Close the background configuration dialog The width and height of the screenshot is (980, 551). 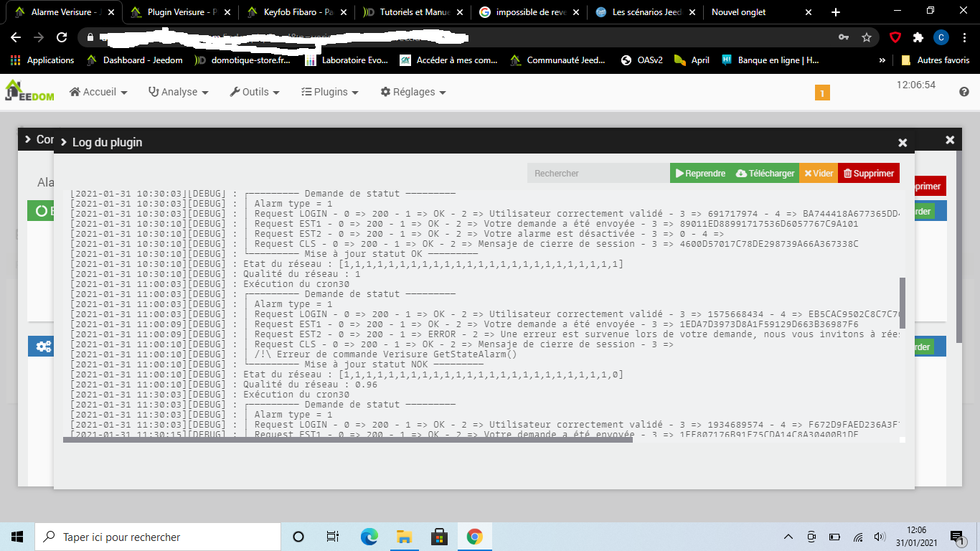(950, 140)
